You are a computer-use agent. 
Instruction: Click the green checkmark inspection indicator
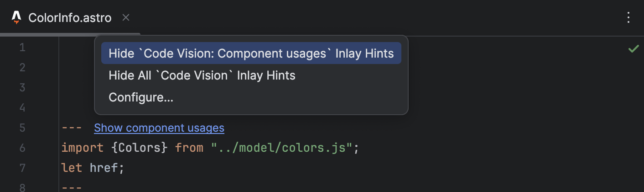click(633, 48)
